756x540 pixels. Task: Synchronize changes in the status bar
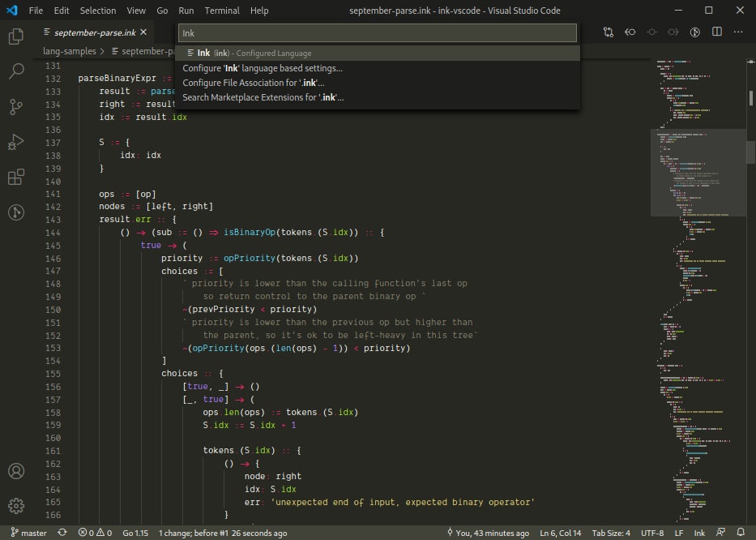tap(62, 533)
